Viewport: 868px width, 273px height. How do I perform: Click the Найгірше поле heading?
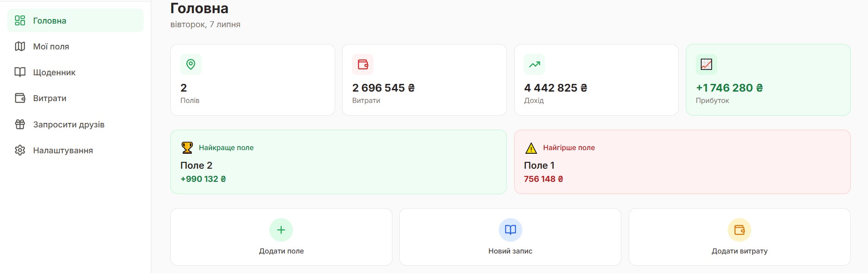pyautogui.click(x=569, y=147)
